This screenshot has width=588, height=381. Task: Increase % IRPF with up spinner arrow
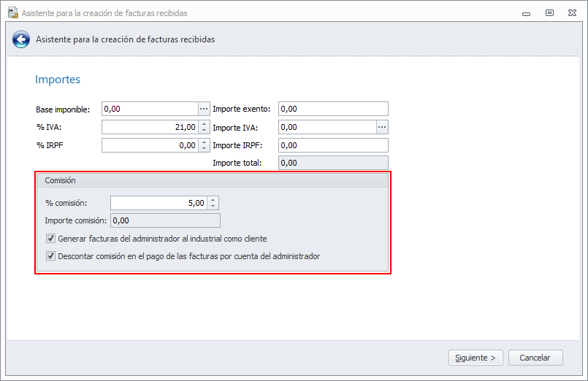[204, 142]
